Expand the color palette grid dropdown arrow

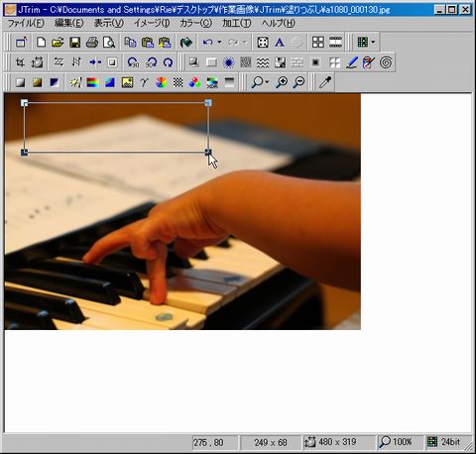373,42
